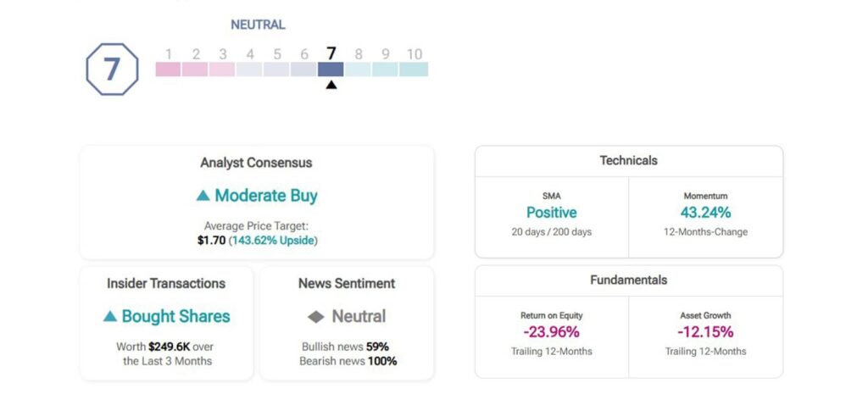Click the green triangle beside Moderate Buy
Viewport: 868px width, 394px height.
tap(203, 196)
